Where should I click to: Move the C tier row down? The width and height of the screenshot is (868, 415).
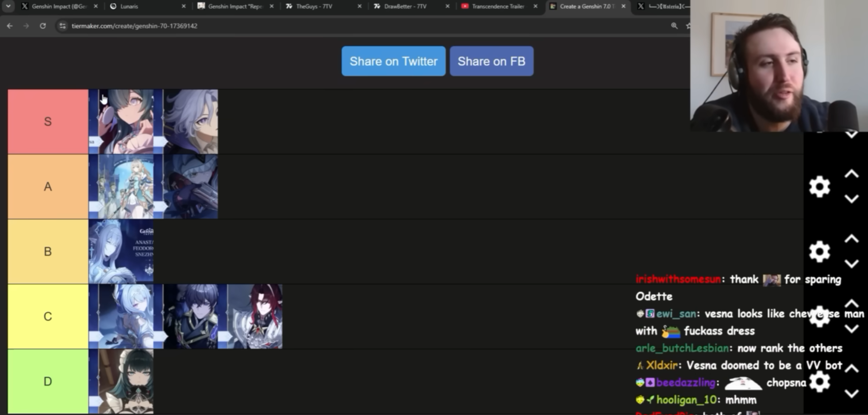pos(851,329)
